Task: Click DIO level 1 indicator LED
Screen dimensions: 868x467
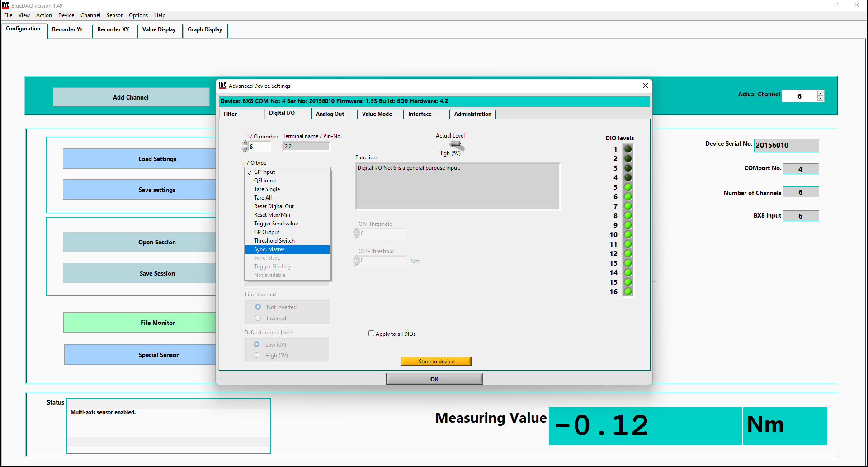Action: (x=628, y=149)
